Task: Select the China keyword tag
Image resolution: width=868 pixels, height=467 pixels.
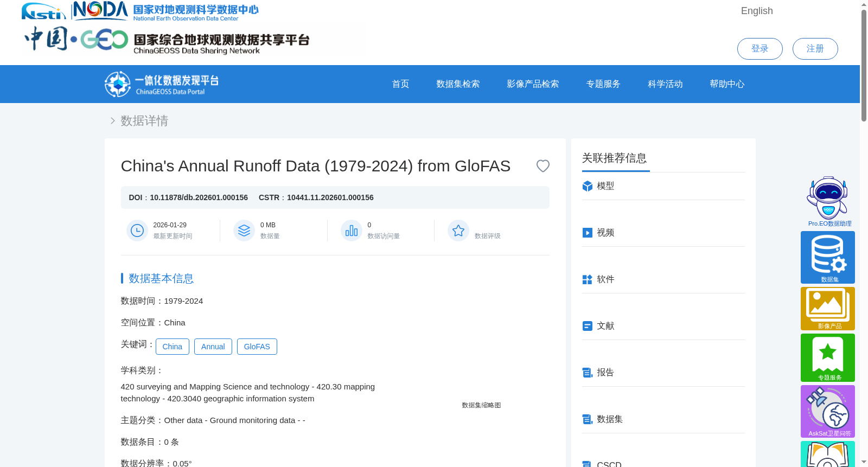Action: pyautogui.click(x=173, y=347)
